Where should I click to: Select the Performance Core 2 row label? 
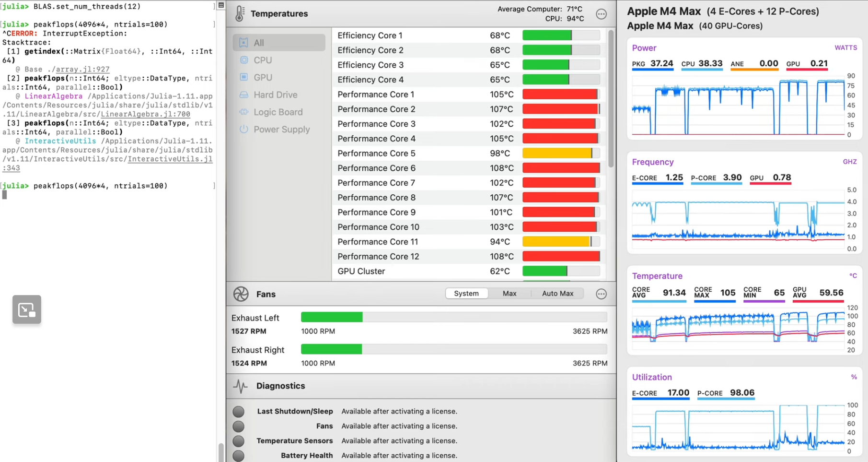coord(376,109)
